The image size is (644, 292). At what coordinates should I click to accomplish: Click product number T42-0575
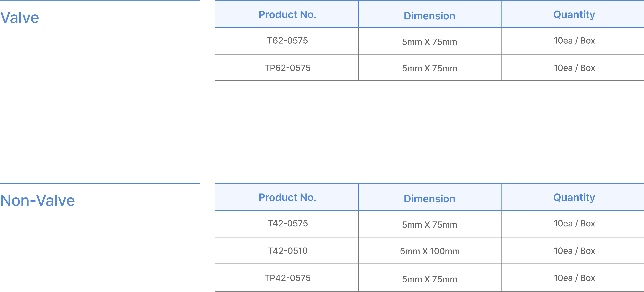287,223
